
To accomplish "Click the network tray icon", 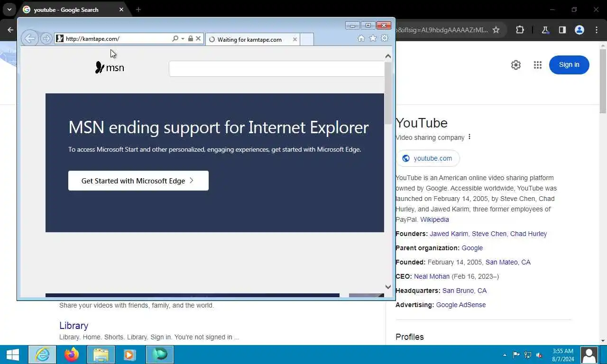I will point(528,355).
